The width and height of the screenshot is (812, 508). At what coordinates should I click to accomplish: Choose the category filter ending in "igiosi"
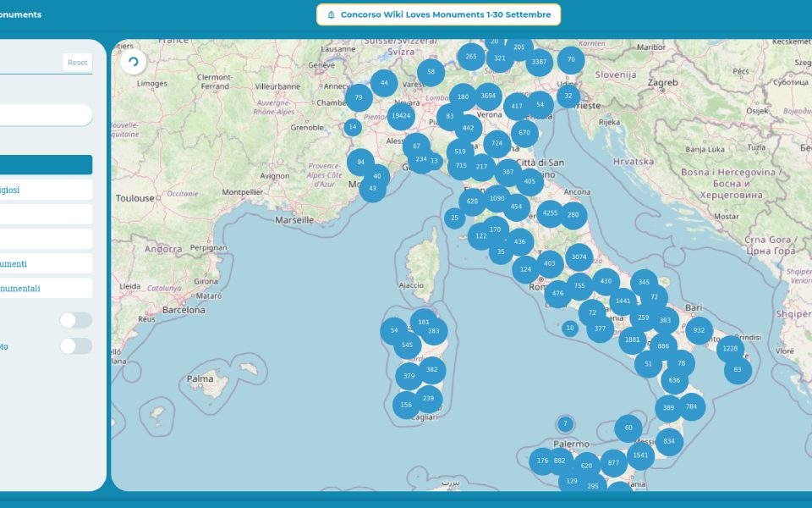46,190
